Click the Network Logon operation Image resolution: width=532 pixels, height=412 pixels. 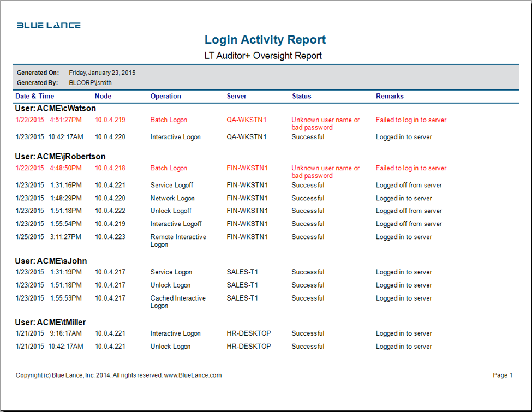[172, 198]
